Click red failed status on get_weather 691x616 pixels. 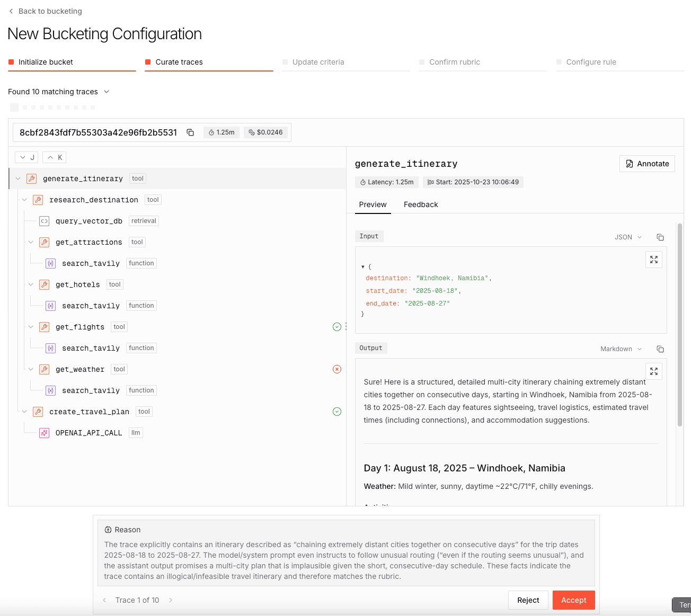337,369
